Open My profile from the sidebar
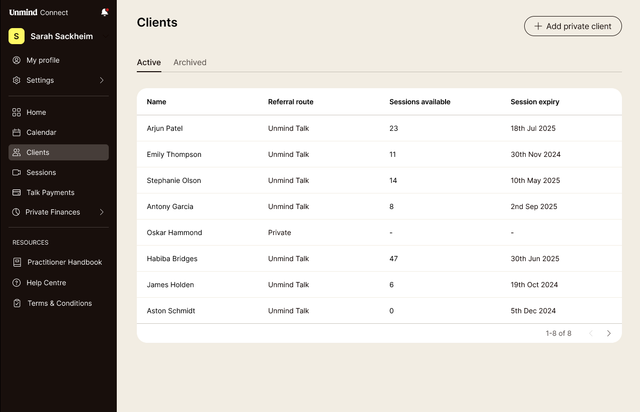The height and width of the screenshot is (412, 640). tap(42, 60)
